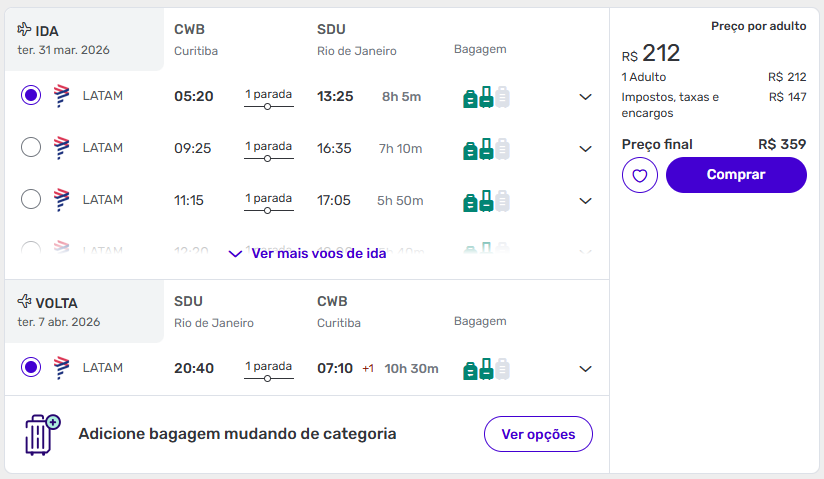Click LATAM logo on 05:20 flight
The height and width of the screenshot is (479, 824).
(61, 96)
